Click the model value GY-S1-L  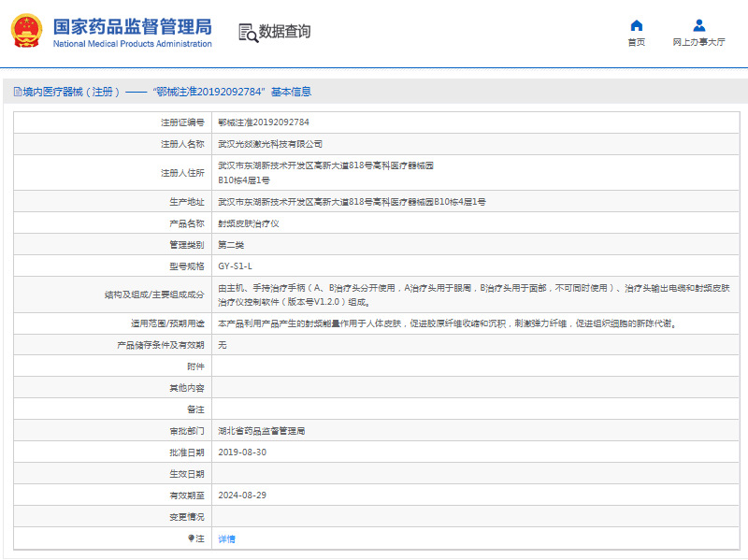pos(235,266)
